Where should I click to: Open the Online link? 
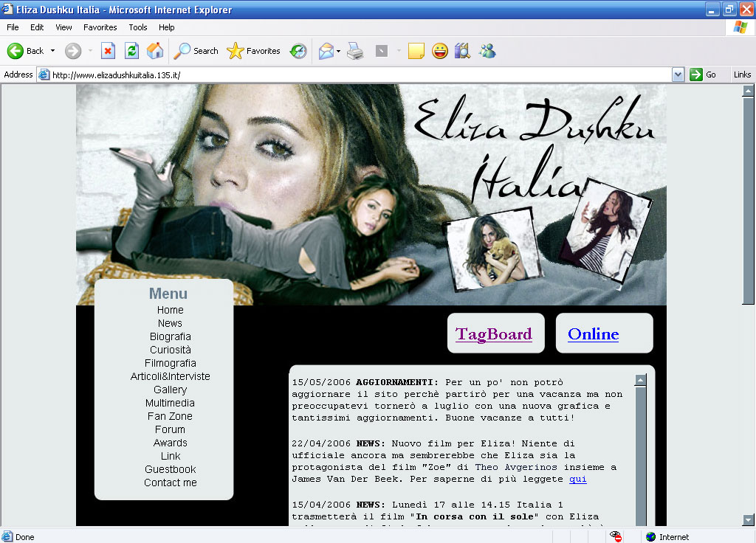[x=593, y=334]
